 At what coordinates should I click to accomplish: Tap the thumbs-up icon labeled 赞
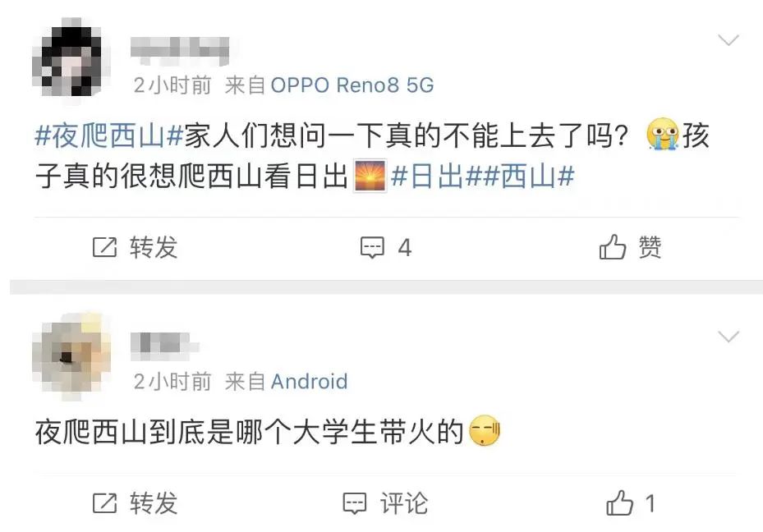(613, 247)
